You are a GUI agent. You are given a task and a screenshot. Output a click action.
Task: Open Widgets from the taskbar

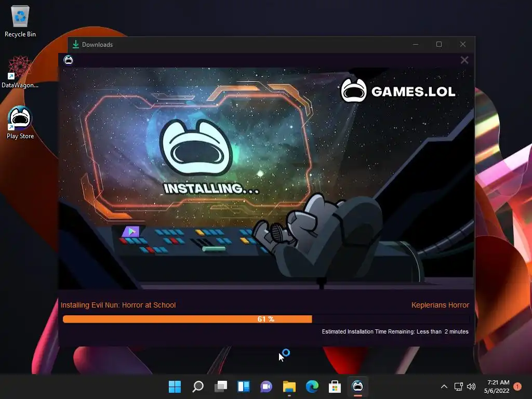244,387
